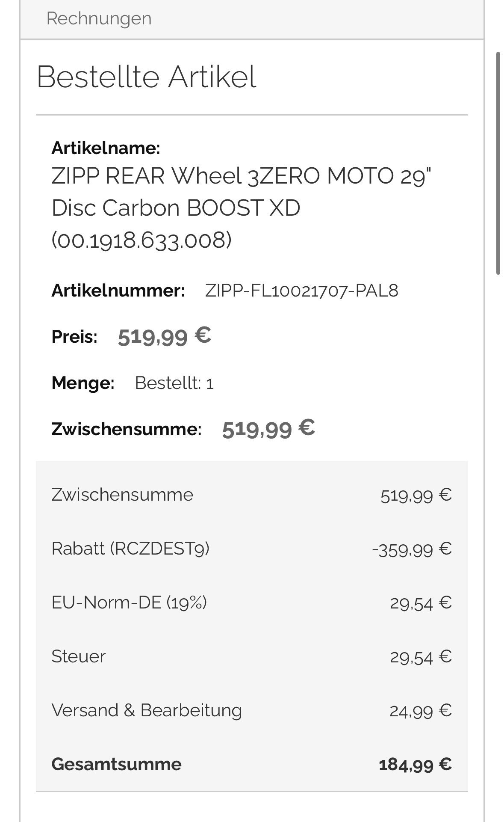Click the EU-Norm-DE (19%) tax row label
This screenshot has height=822, width=504.
pyautogui.click(x=129, y=602)
